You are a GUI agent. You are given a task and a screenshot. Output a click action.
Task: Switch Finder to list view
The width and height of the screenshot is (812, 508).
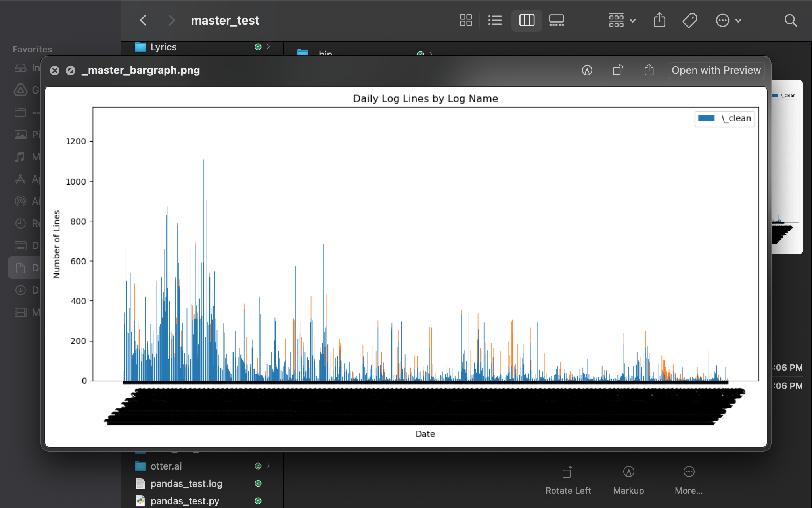pos(495,20)
